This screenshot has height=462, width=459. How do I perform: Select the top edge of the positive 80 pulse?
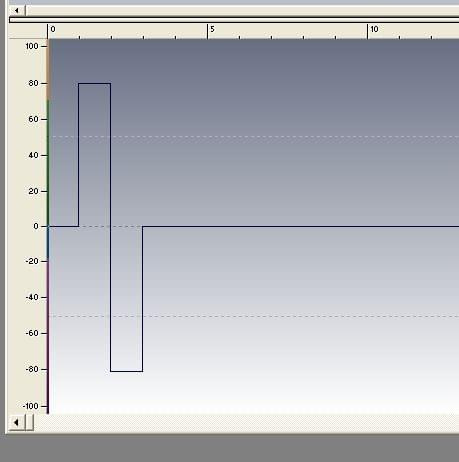pos(95,83)
